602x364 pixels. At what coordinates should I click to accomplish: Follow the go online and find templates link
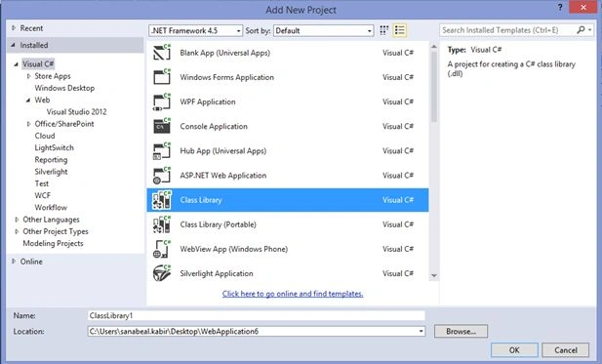[x=293, y=294]
